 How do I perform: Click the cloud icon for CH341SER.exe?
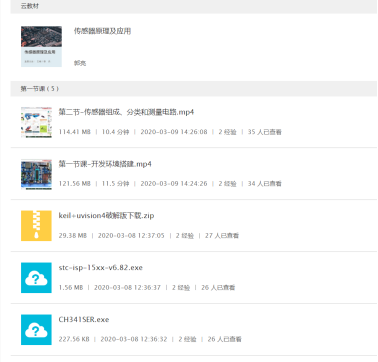(x=36, y=330)
